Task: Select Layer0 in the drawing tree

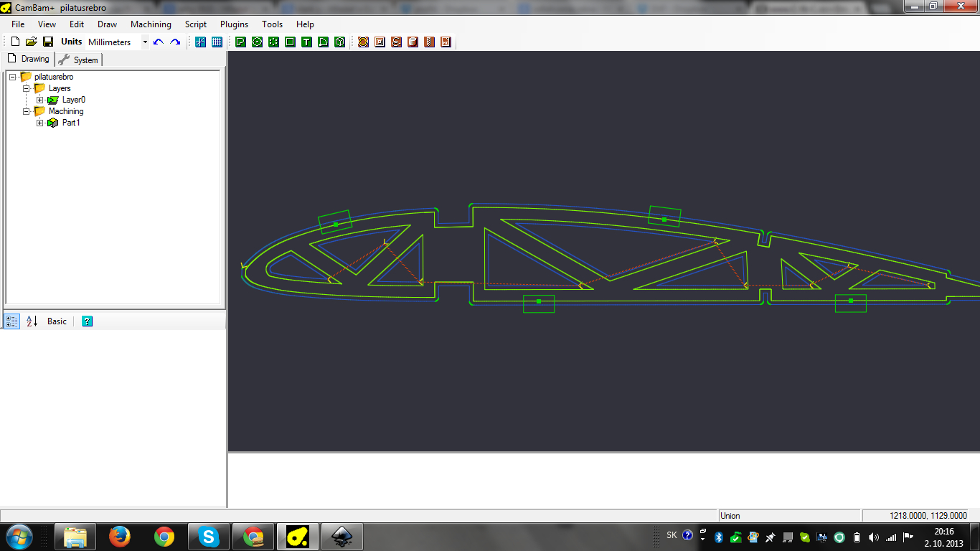Action: [74, 100]
